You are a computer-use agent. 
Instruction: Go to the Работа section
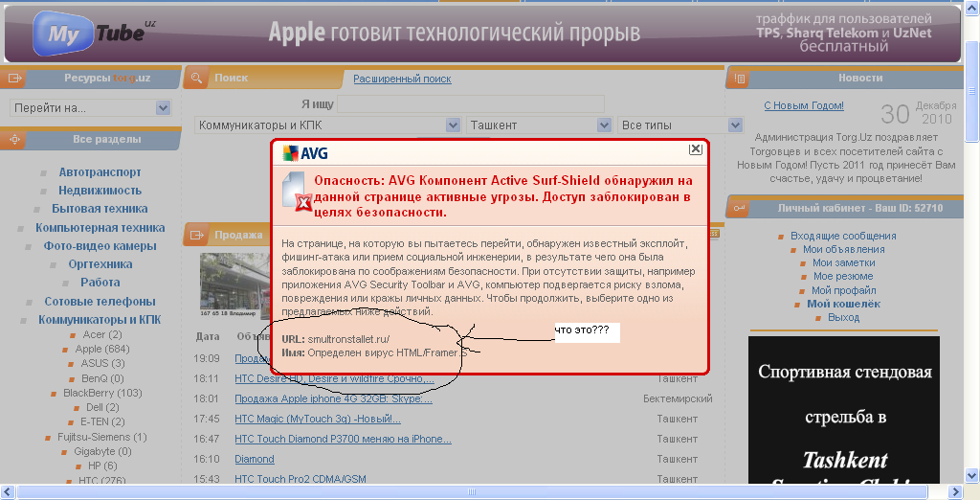click(100, 283)
